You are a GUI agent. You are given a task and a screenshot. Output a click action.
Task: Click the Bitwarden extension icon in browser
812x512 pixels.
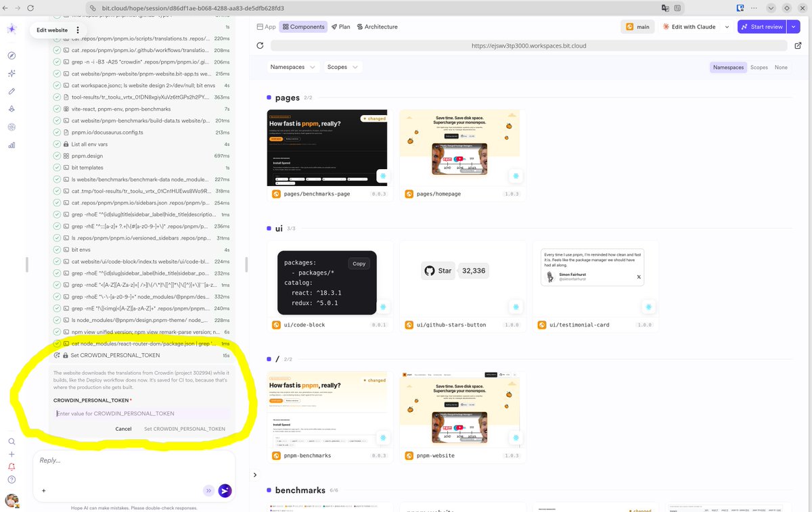[741, 8]
